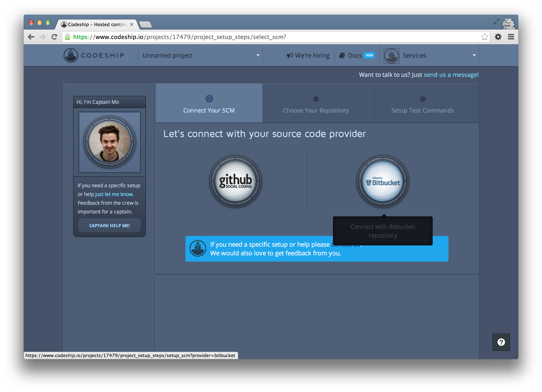Click the Bitbucket porthole icon
542x392 pixels.
pos(383,181)
